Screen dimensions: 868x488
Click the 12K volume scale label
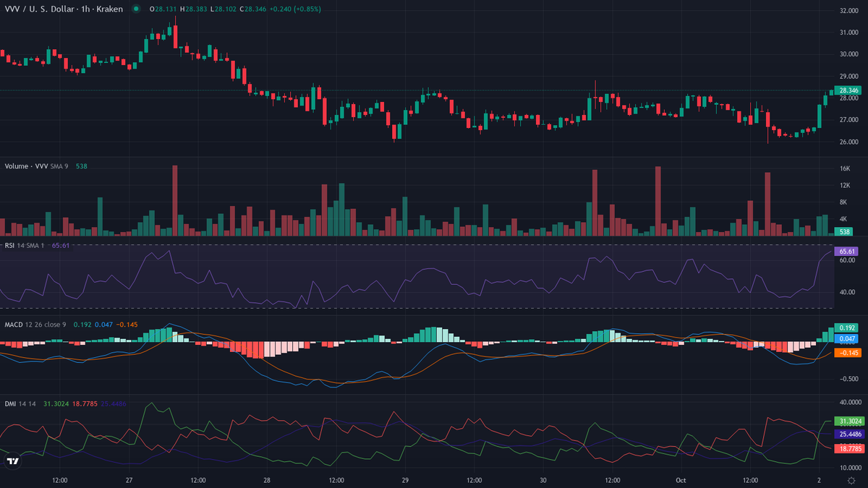844,185
